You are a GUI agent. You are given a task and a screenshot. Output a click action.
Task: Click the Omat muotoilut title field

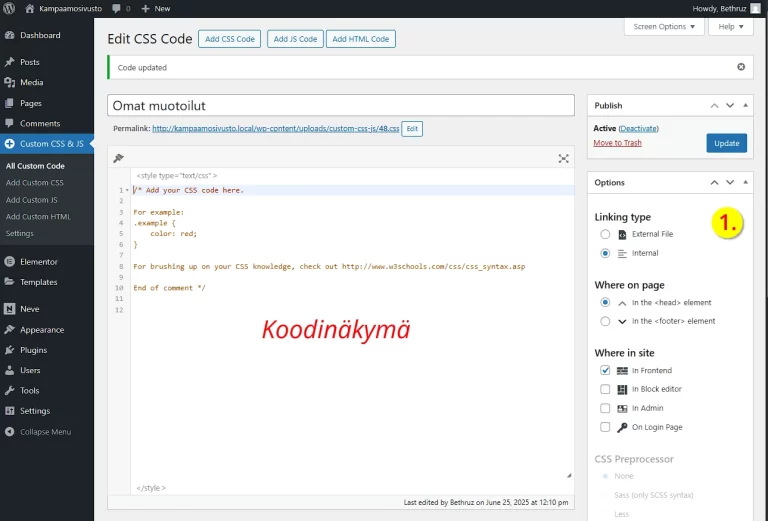[340, 105]
